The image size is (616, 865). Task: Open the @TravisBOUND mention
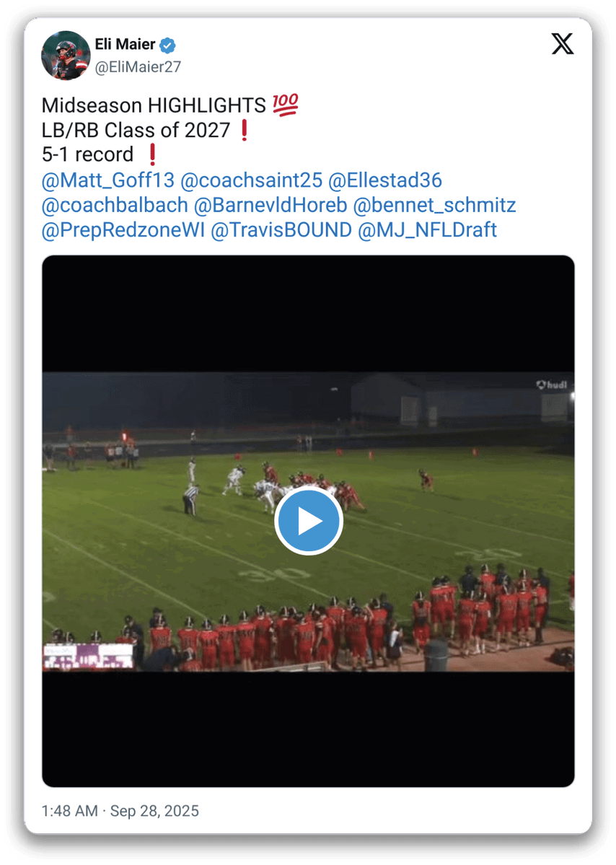coord(281,230)
